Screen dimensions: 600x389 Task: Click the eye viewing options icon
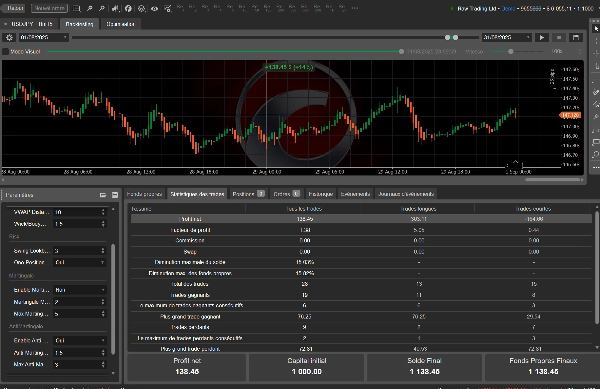click(x=155, y=8)
